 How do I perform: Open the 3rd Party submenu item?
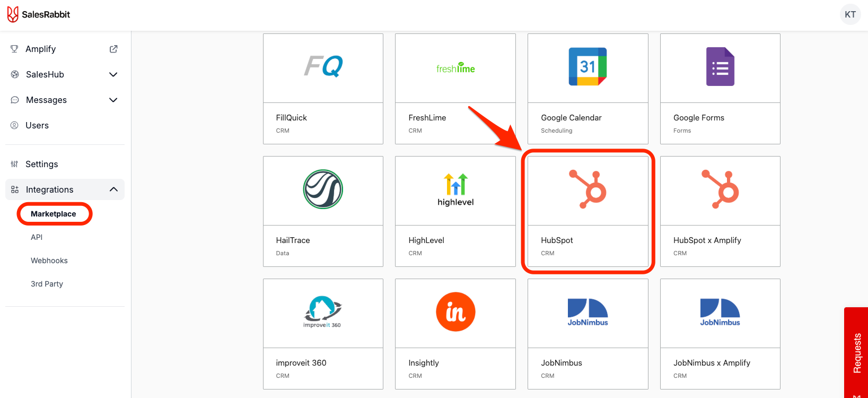point(47,284)
